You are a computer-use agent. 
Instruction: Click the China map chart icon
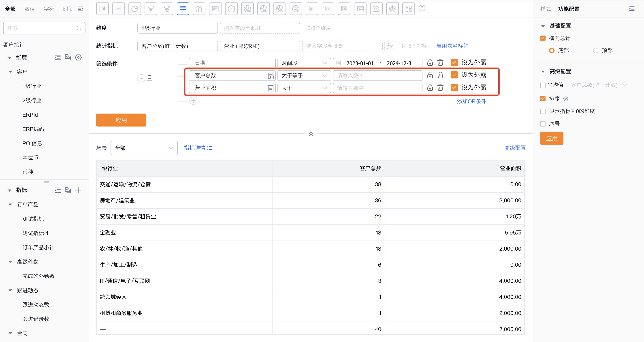247,8
